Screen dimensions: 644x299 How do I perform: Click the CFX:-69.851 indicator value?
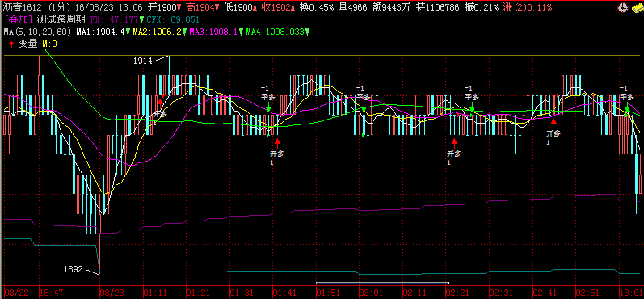click(172, 19)
